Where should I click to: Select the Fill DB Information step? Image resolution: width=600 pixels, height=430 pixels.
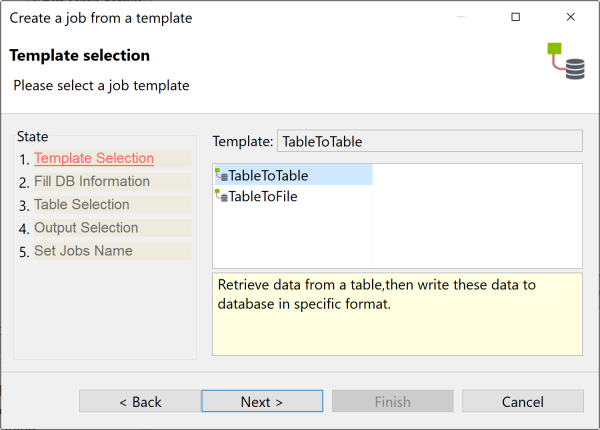[x=92, y=181]
